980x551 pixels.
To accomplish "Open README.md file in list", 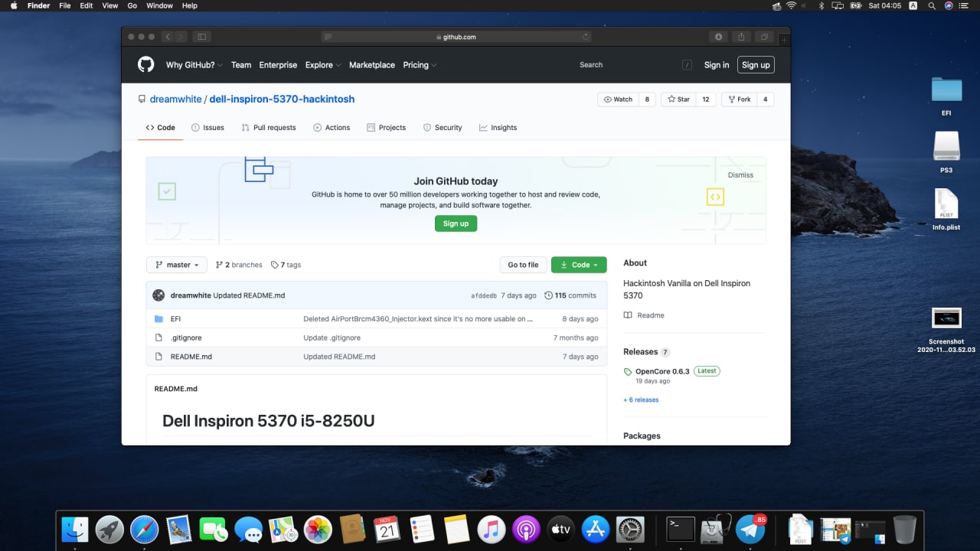I will [191, 357].
